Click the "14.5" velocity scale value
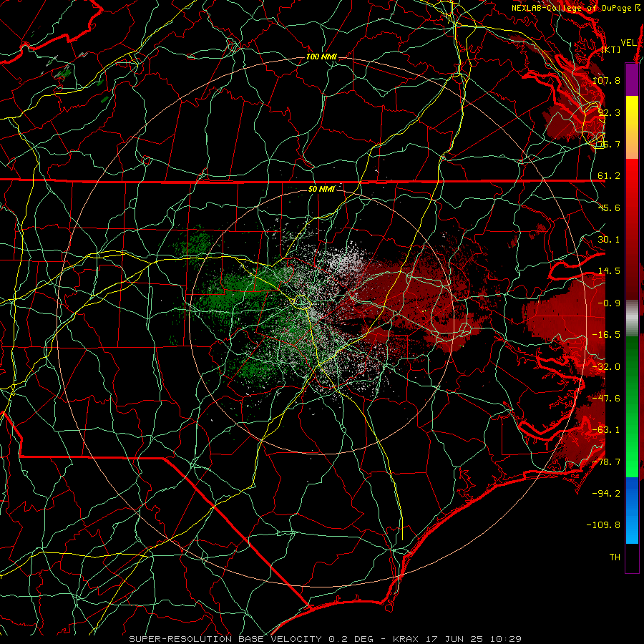This screenshot has width=644, height=644. pos(609,271)
